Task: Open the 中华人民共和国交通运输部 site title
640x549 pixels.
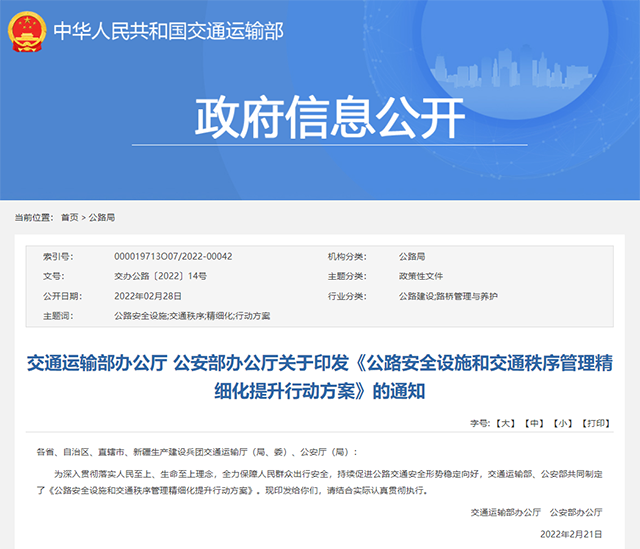Action: click(x=168, y=31)
